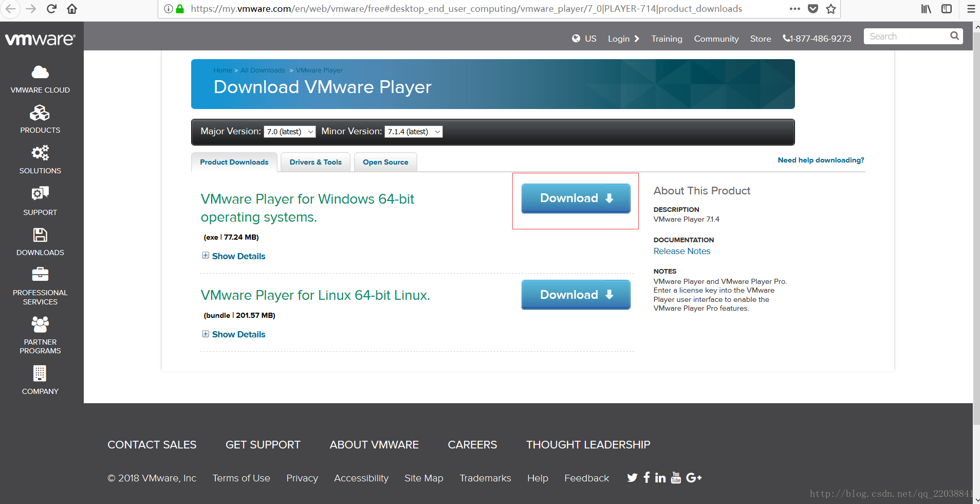
Task: Click the browser reload icon
Action: click(51, 9)
